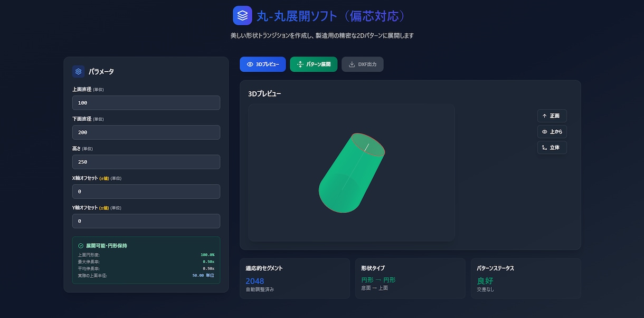The image size is (644, 318).
Task: Click the layered-stack app logo icon
Action: [242, 16]
